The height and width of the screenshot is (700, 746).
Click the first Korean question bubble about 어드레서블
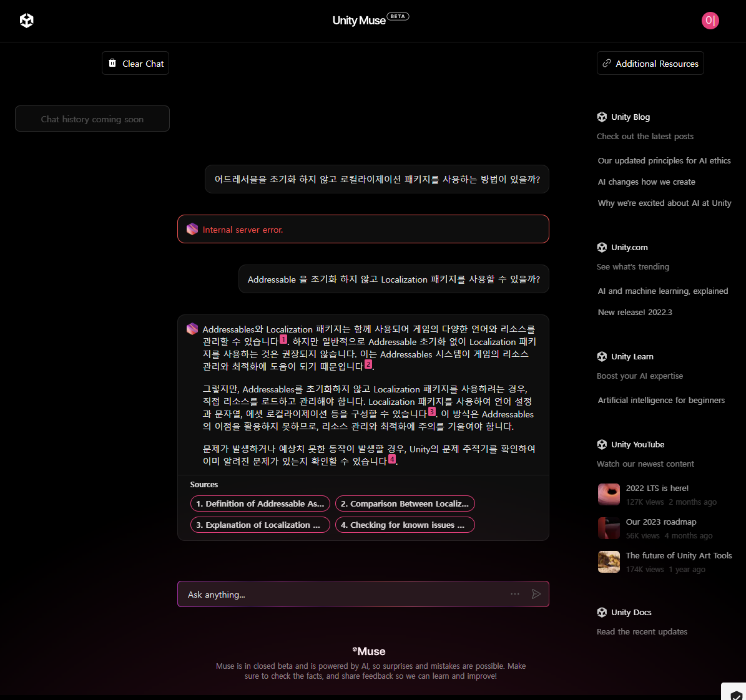pos(377,179)
